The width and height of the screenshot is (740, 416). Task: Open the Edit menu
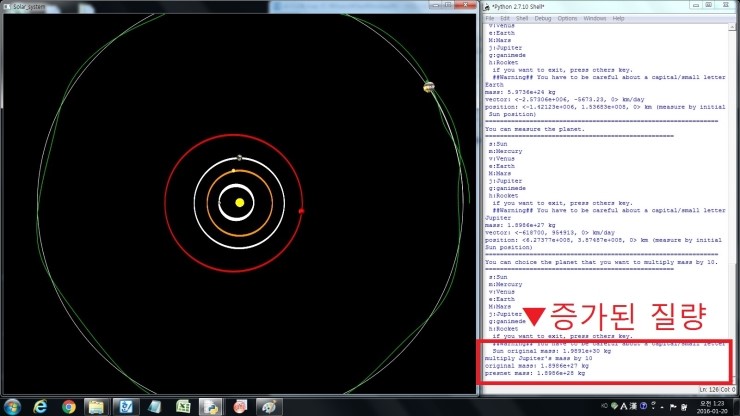tap(505, 18)
